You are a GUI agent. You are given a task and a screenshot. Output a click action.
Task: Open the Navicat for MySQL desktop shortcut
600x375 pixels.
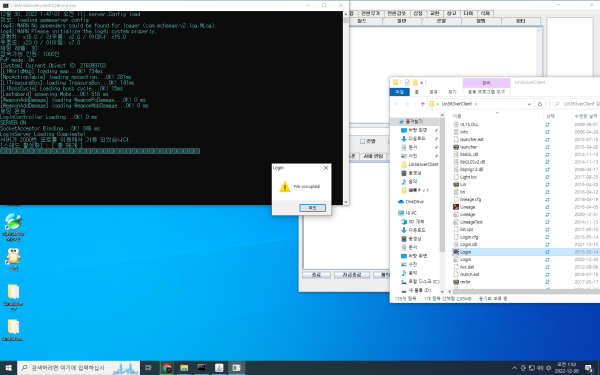[x=13, y=227]
